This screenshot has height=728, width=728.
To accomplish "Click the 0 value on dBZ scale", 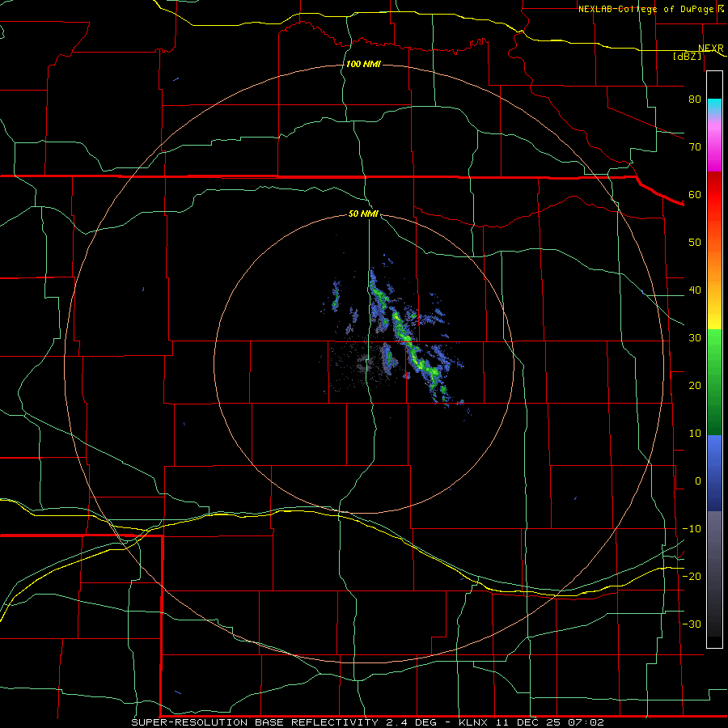I will [698, 481].
